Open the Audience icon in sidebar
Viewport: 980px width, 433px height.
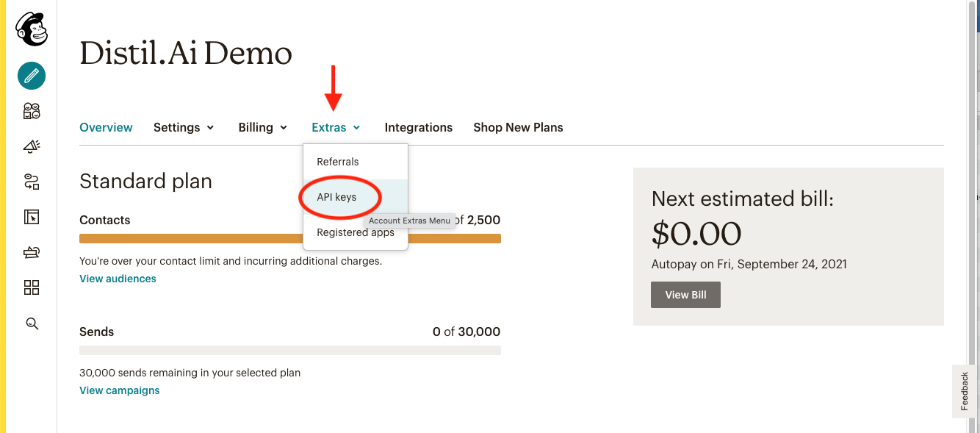(x=32, y=111)
